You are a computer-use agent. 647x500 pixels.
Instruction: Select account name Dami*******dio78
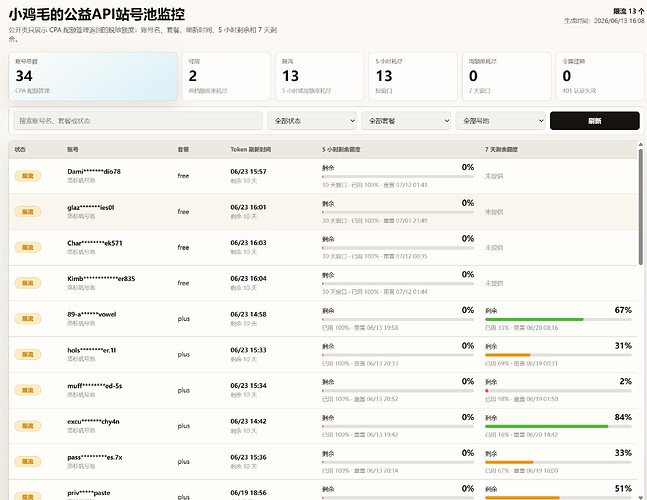(x=94, y=172)
